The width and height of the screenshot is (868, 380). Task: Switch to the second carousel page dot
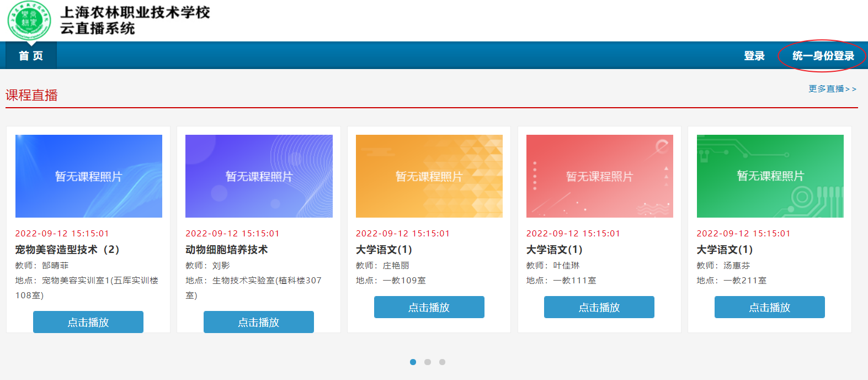[x=428, y=362]
